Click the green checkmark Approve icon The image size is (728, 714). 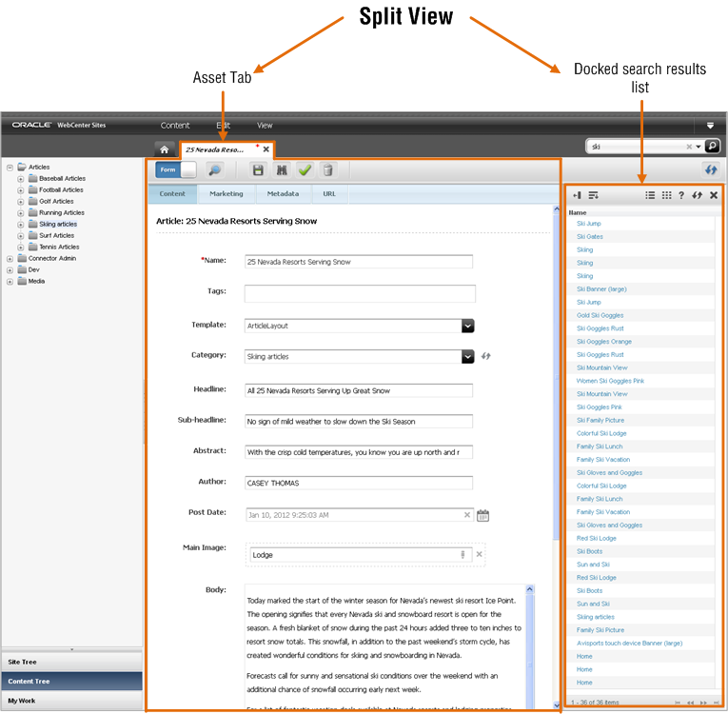pyautogui.click(x=305, y=170)
